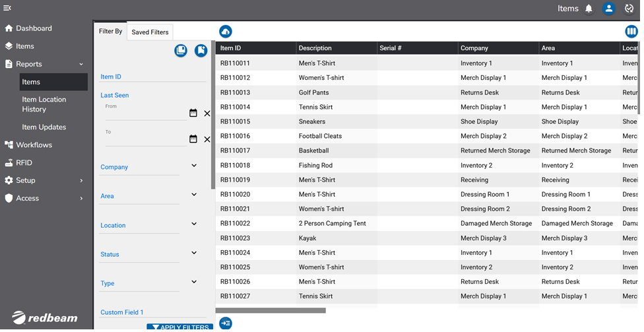The height and width of the screenshot is (332, 644).
Task: Clear the Last Seen To date
Action: pyautogui.click(x=207, y=139)
